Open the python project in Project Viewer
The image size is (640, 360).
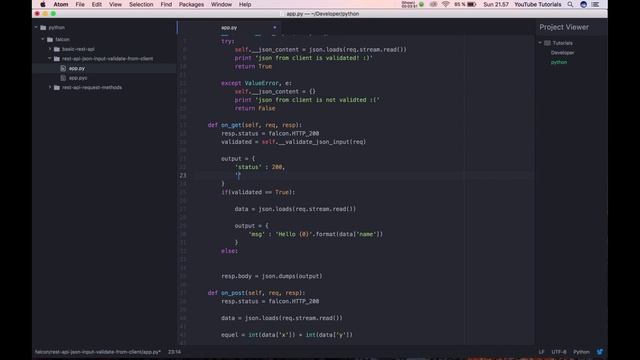pos(559,62)
